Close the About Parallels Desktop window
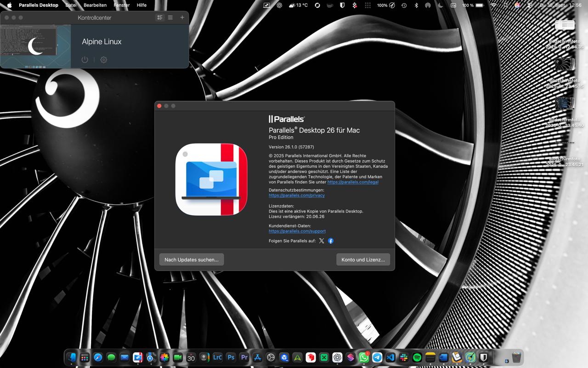Image resolution: width=588 pixels, height=368 pixels. tap(159, 106)
